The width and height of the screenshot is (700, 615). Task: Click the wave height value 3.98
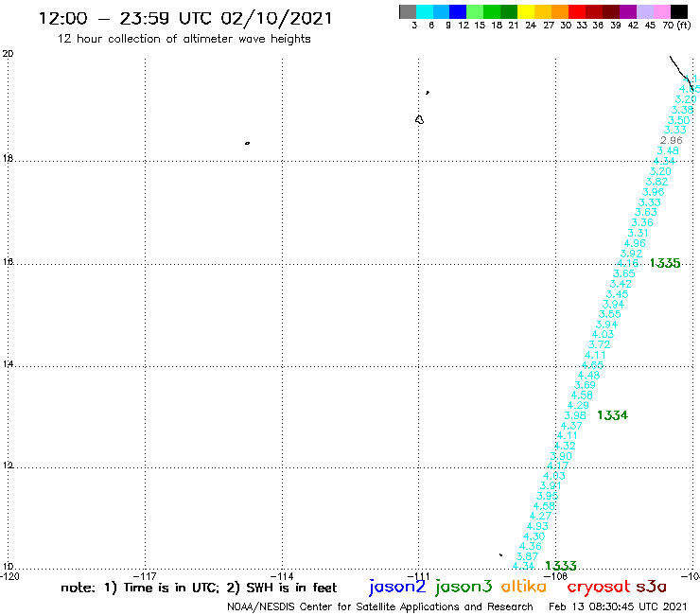point(575,415)
